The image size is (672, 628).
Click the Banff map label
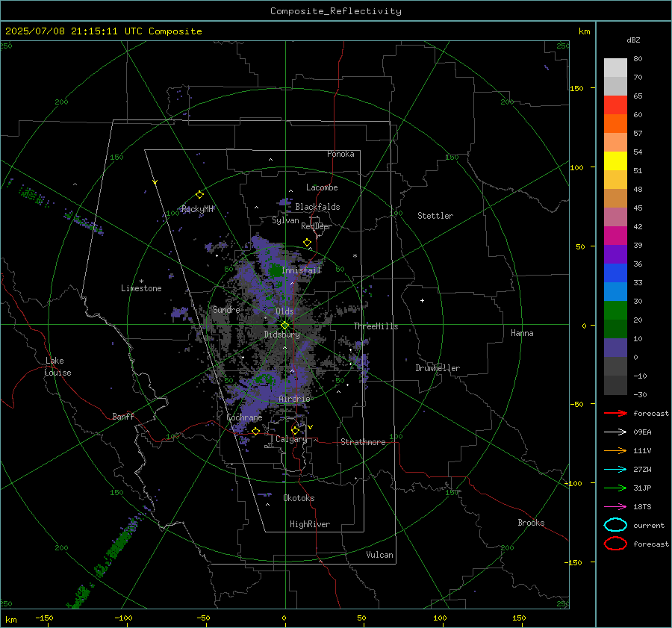coord(123,416)
